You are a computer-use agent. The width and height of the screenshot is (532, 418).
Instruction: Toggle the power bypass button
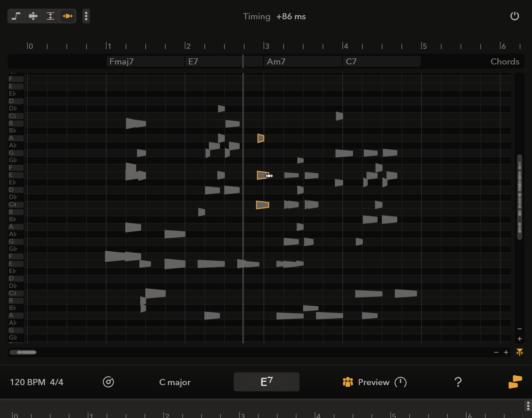coord(514,16)
